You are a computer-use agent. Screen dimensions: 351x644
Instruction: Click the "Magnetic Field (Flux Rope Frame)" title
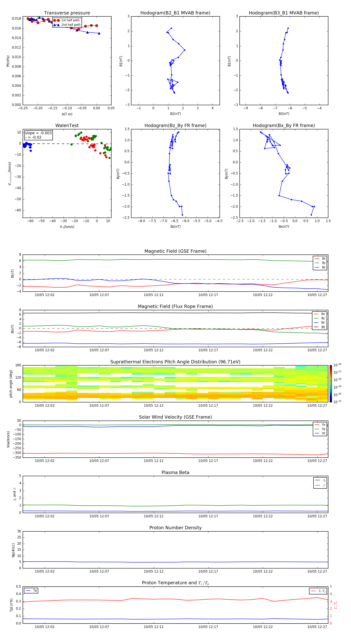(175, 307)
